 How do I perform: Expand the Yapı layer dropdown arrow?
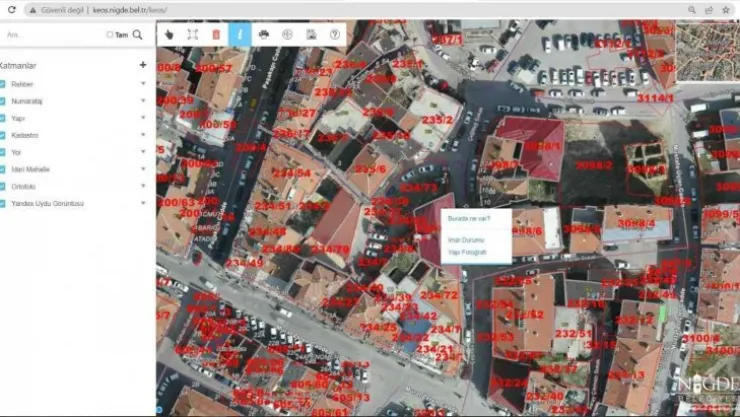coord(143,118)
